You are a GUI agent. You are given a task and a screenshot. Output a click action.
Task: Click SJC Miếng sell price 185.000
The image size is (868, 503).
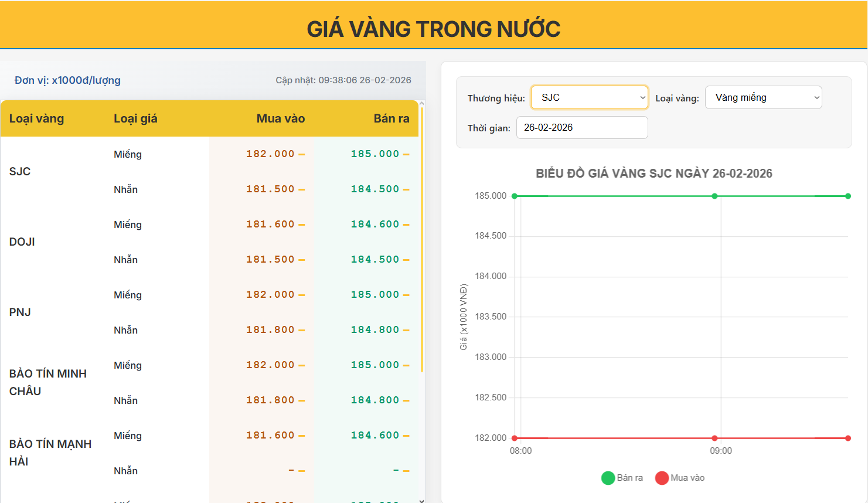pos(375,154)
